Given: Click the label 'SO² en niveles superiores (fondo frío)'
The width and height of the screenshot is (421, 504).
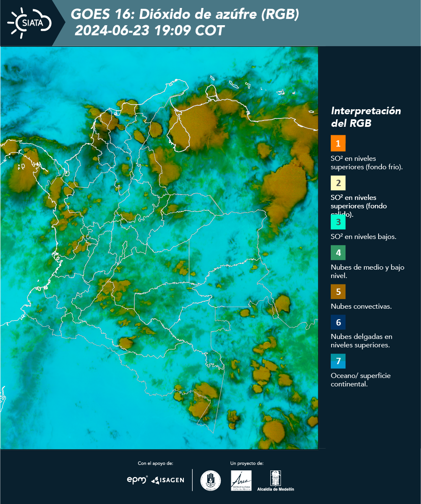Looking at the screenshot, I should click(367, 163).
